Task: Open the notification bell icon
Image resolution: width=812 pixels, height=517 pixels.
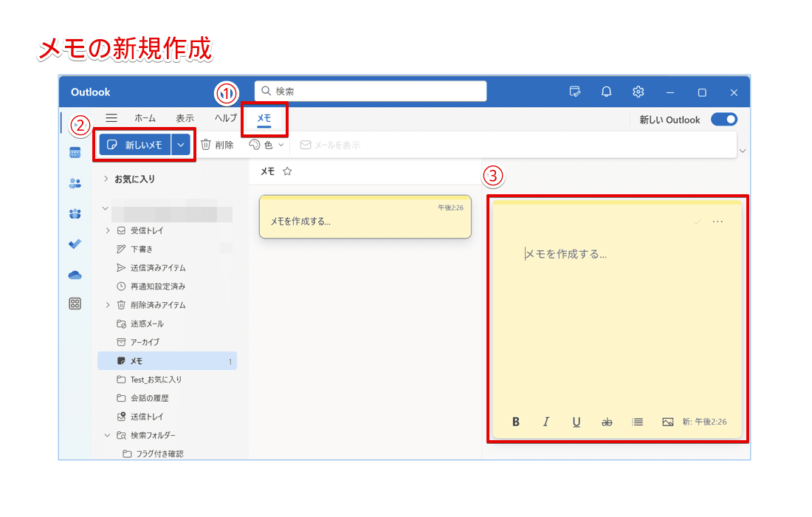Action: click(x=606, y=92)
